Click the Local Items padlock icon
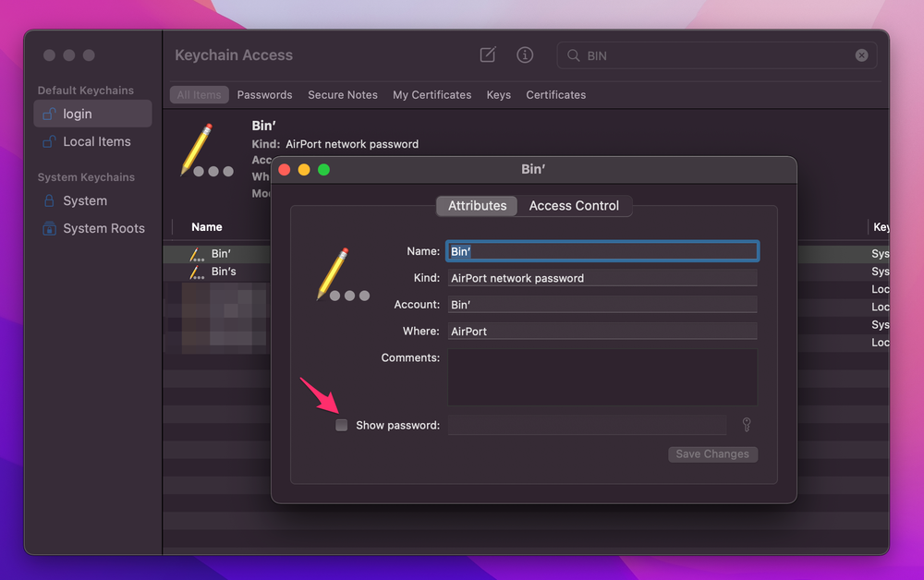This screenshot has height=580, width=924. click(x=50, y=141)
